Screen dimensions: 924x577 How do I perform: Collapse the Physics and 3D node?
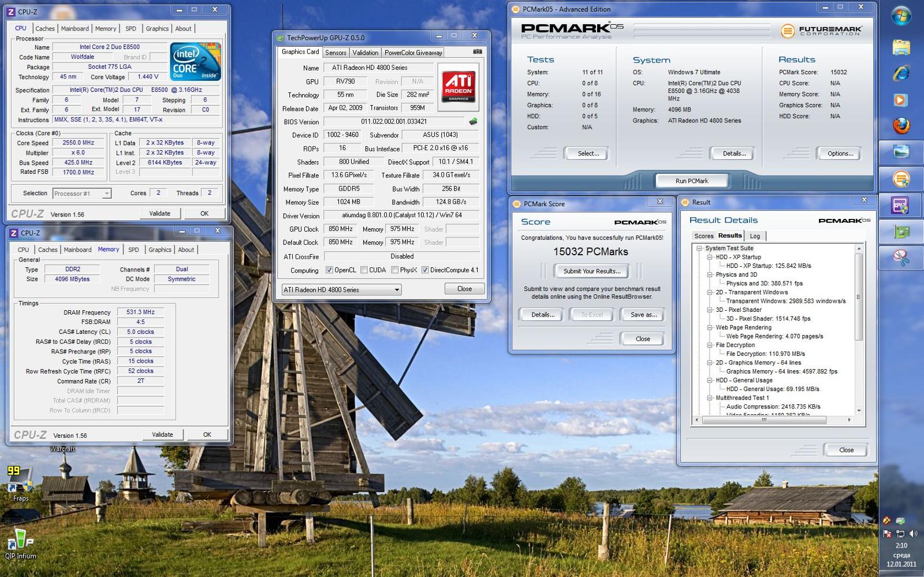pyautogui.click(x=710, y=275)
